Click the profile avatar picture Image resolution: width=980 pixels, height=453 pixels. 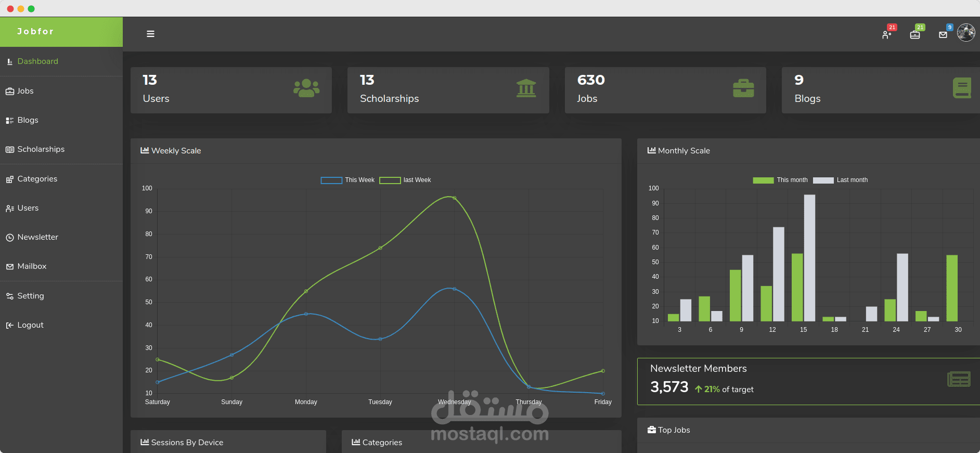(x=966, y=32)
